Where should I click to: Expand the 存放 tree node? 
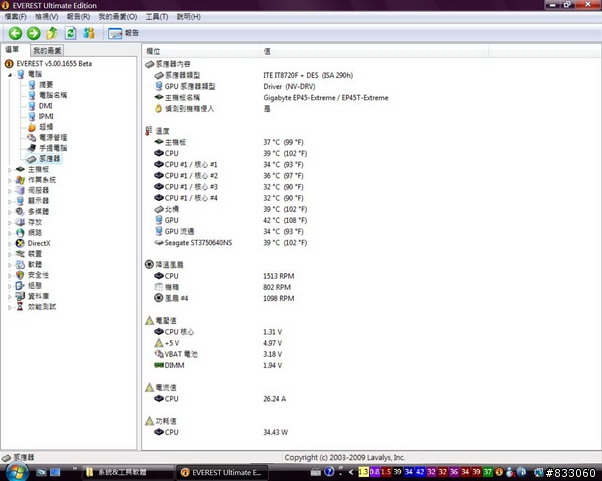(10, 222)
